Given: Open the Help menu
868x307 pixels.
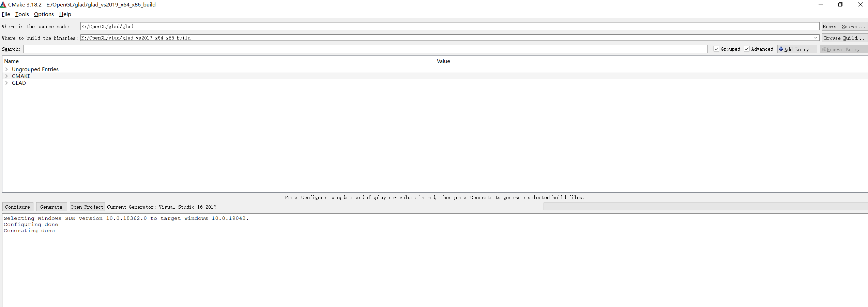Looking at the screenshot, I should (x=65, y=14).
